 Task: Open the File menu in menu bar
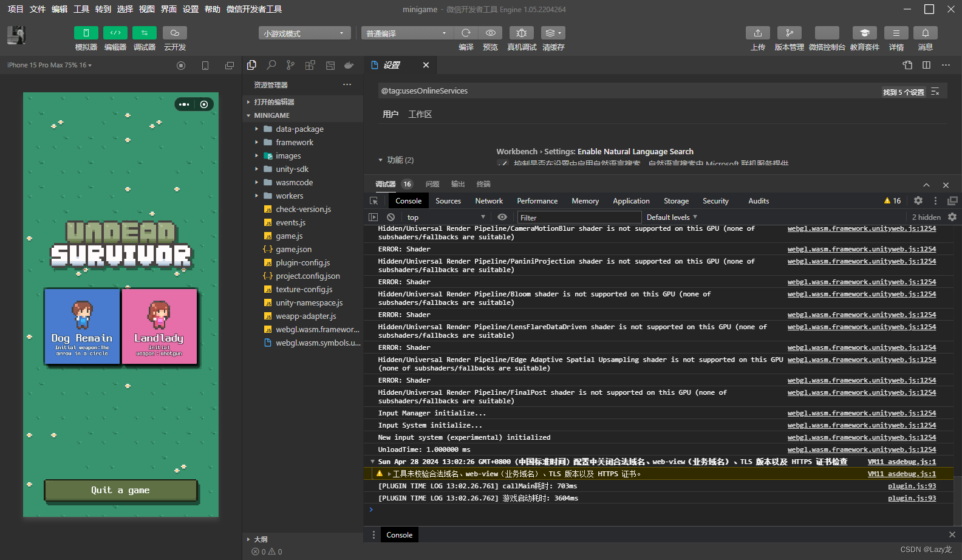[38, 9]
